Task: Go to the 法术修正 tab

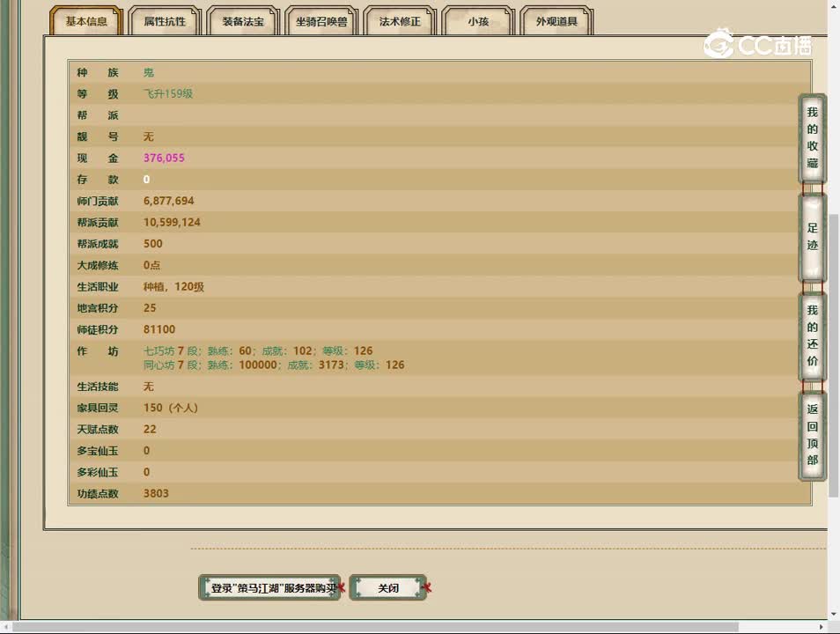Action: (x=400, y=21)
